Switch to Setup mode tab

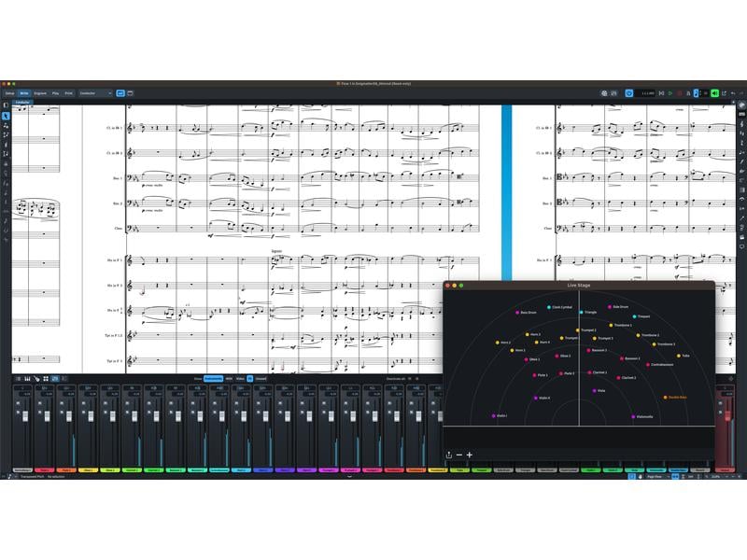click(x=9, y=93)
